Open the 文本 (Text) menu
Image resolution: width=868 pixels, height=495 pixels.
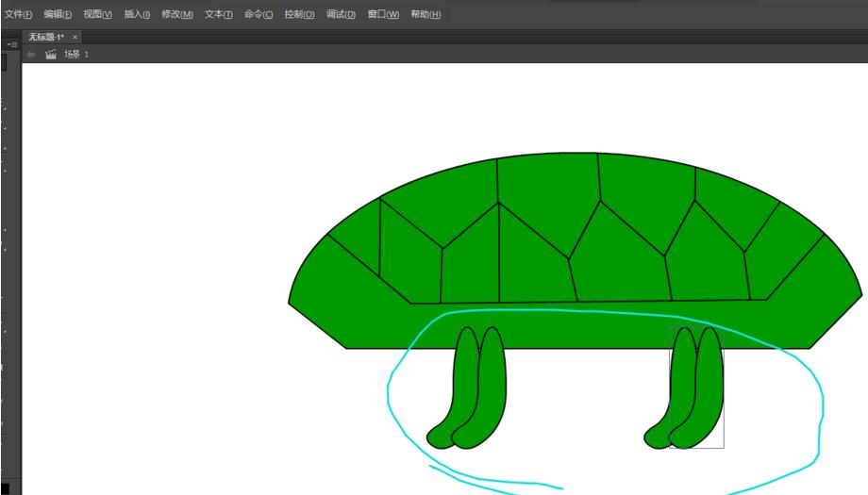218,14
